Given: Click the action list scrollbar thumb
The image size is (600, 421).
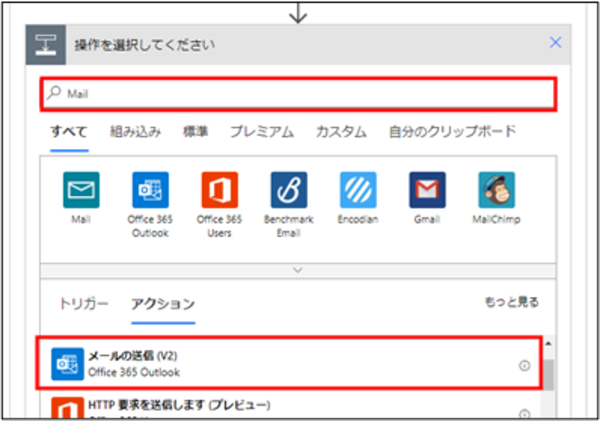Looking at the screenshot, I should click(548, 374).
